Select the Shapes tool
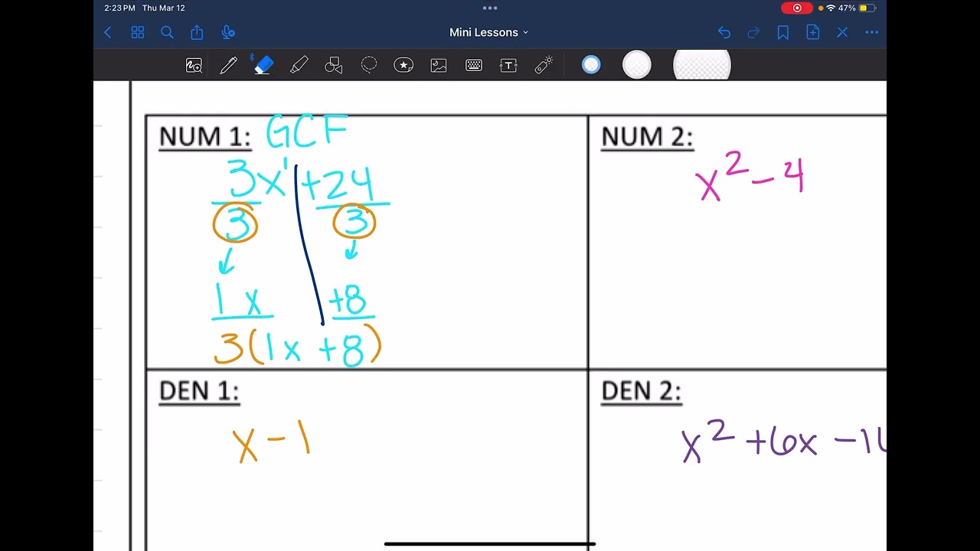The width and height of the screenshot is (980, 551). [x=334, y=66]
